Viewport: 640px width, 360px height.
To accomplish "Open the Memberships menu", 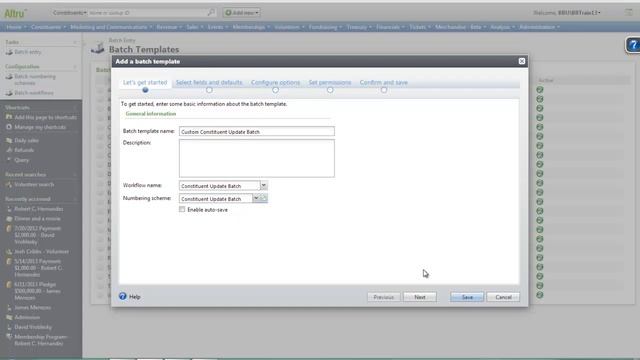I will 251,27.
